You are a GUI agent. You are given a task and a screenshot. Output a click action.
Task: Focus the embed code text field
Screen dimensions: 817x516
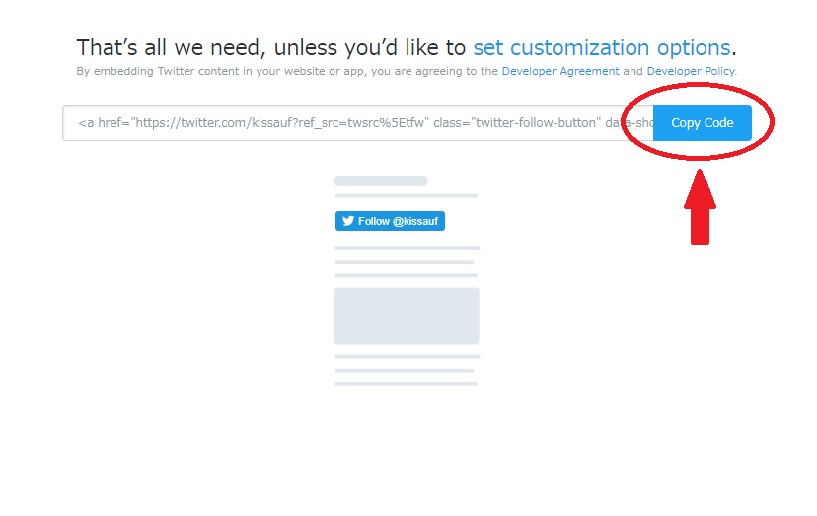pyautogui.click(x=357, y=123)
